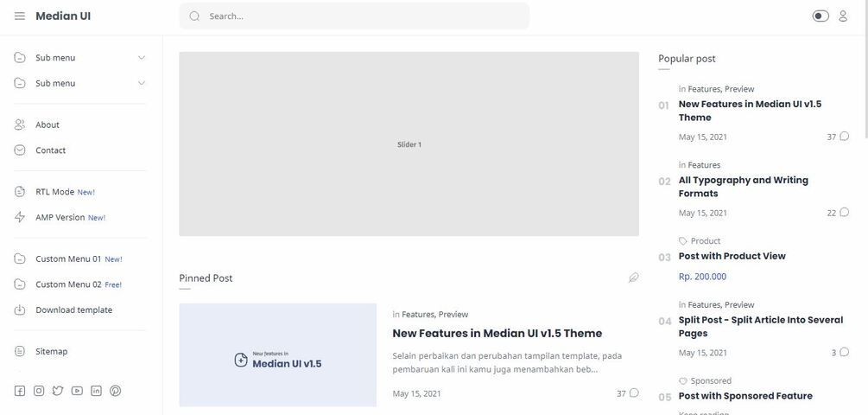The width and height of the screenshot is (868, 415).
Task: Click price Rp. 200.000
Action: [x=702, y=277]
